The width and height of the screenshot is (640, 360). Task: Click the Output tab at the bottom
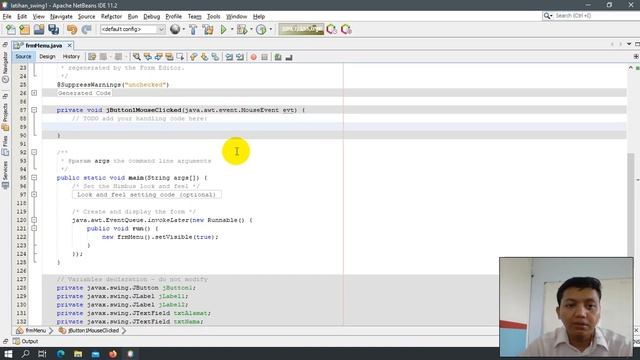26,341
